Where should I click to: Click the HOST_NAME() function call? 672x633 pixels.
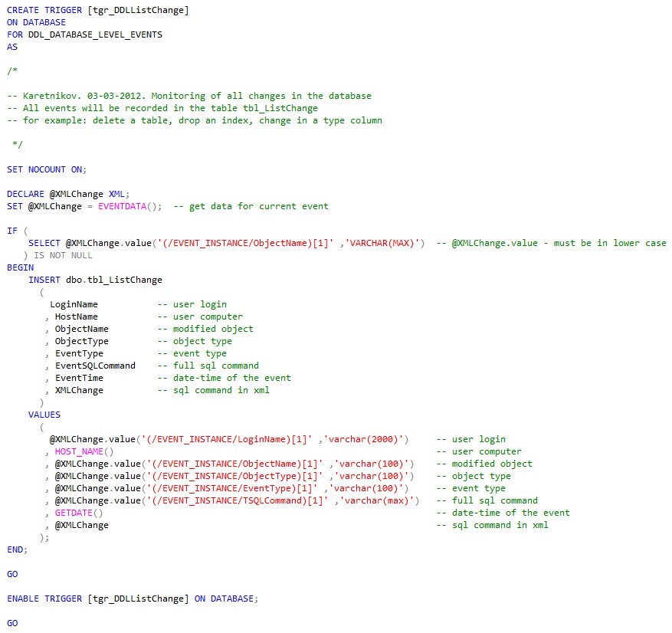[x=84, y=451]
